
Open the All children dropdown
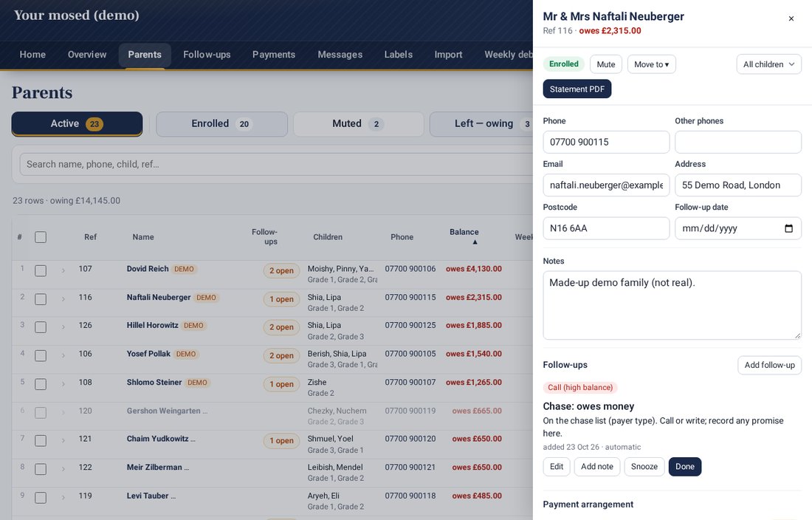768,64
